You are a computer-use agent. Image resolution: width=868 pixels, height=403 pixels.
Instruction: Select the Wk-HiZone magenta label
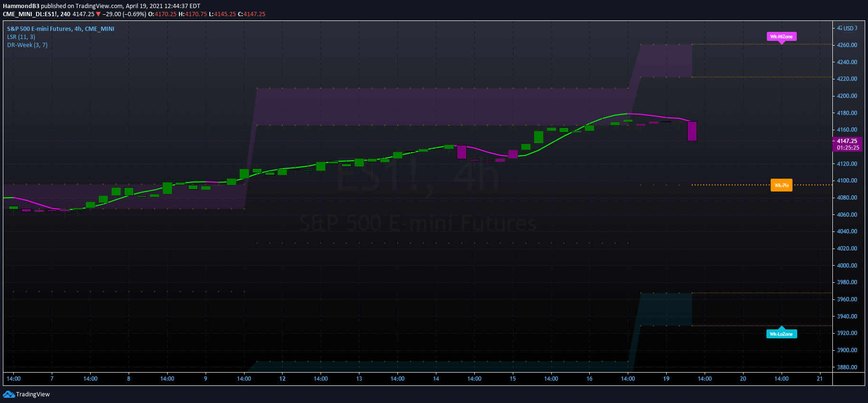(x=782, y=37)
